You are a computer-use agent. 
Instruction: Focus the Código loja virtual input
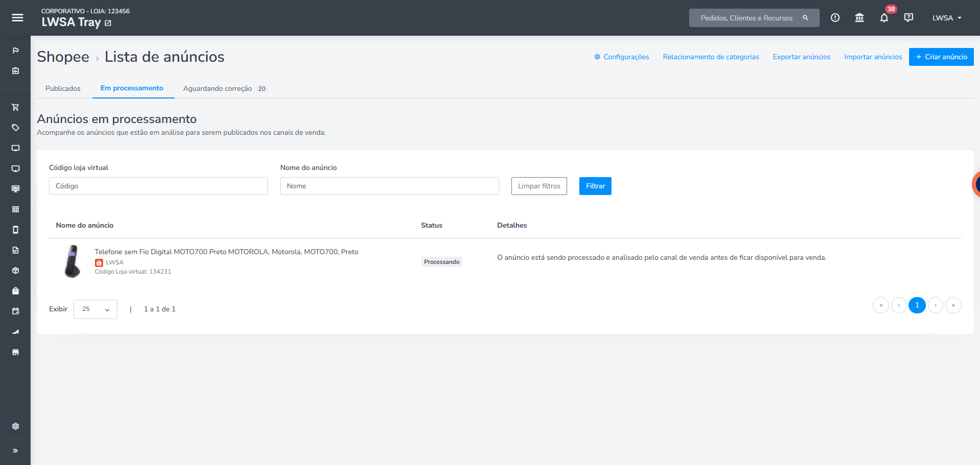coord(158,186)
